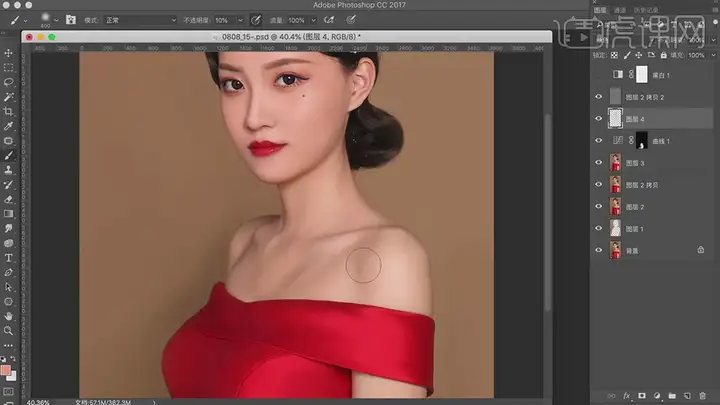Click the fx layer style icon
The image size is (720, 405).
click(626, 395)
